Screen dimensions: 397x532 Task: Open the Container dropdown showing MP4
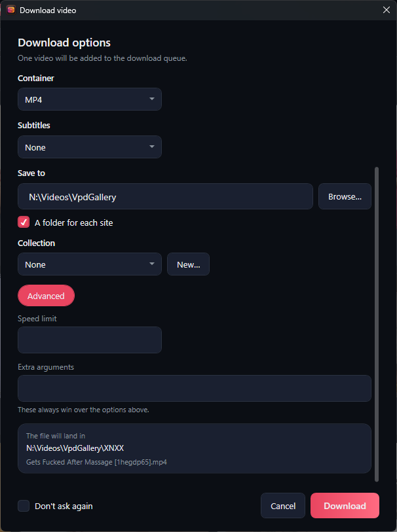pos(90,99)
